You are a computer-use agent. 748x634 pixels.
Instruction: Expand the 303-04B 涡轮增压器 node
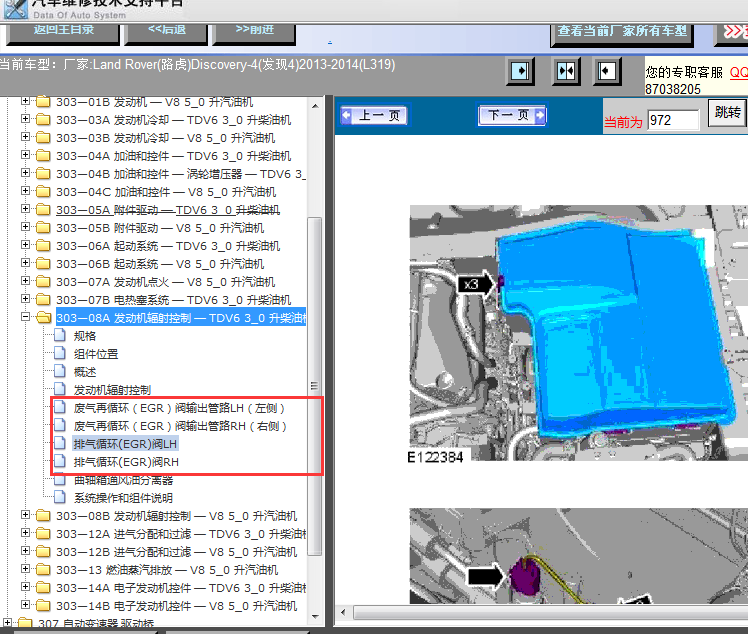point(25,173)
